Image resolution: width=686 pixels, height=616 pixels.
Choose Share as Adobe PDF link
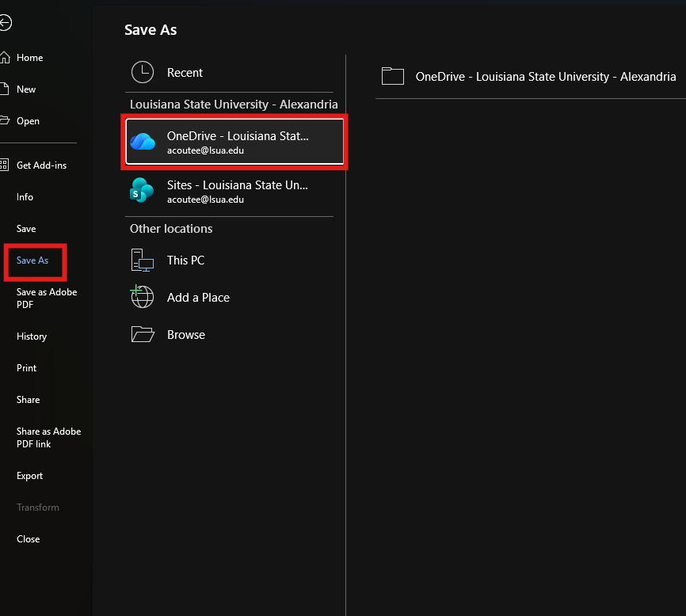[48, 438]
